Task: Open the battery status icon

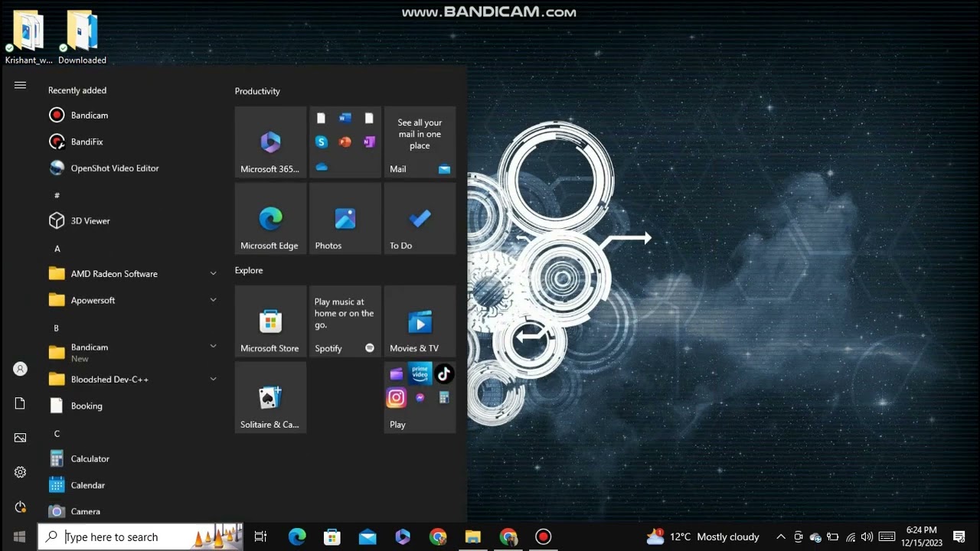Action: (x=833, y=536)
